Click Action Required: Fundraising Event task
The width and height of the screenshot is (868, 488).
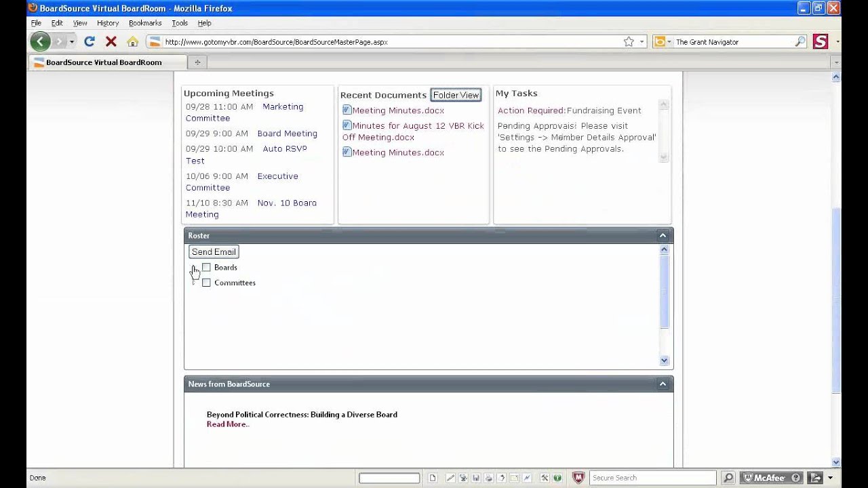(569, 110)
